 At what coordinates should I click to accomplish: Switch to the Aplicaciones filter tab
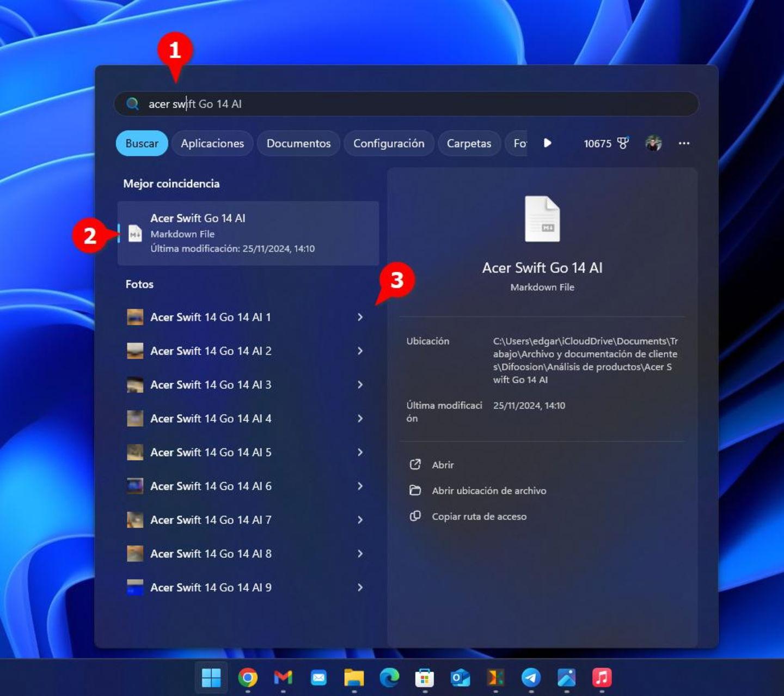[x=212, y=143]
